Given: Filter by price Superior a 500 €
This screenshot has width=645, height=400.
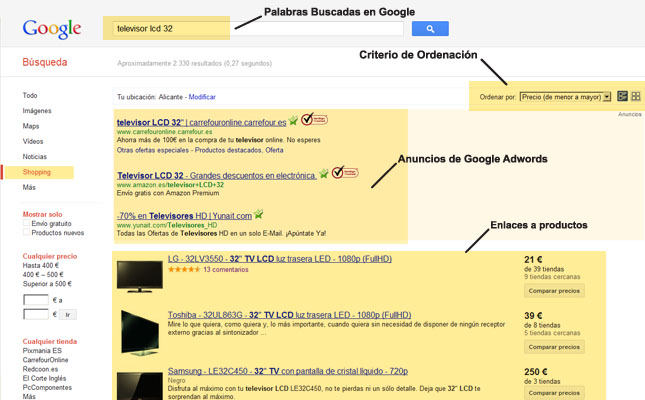Looking at the screenshot, I should click(47, 284).
